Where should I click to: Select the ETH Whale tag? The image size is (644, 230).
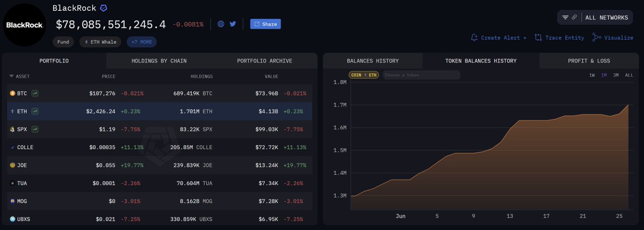[x=101, y=42]
